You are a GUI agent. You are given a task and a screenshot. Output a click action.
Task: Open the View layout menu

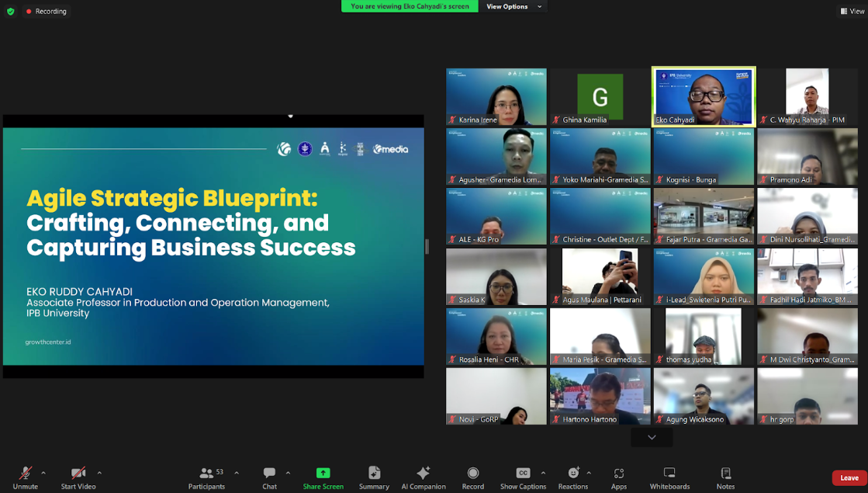click(852, 11)
